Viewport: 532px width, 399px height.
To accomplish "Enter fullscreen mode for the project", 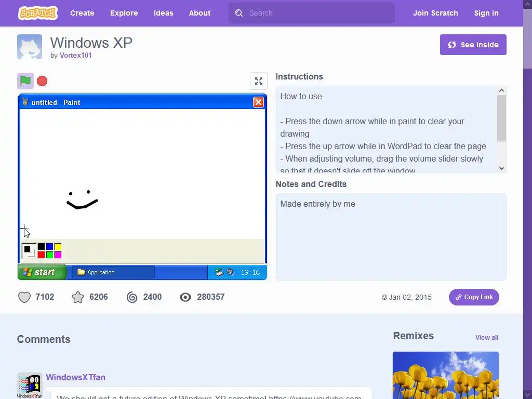I will click(259, 81).
